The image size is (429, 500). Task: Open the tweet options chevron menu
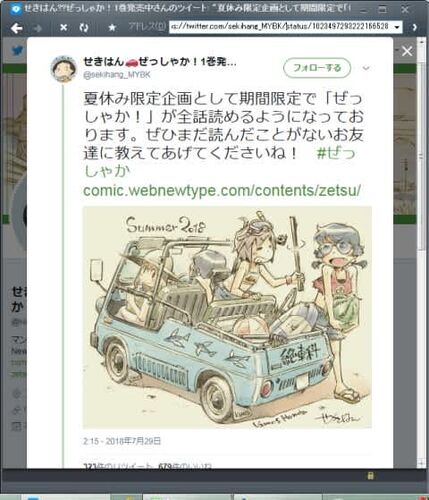366,68
